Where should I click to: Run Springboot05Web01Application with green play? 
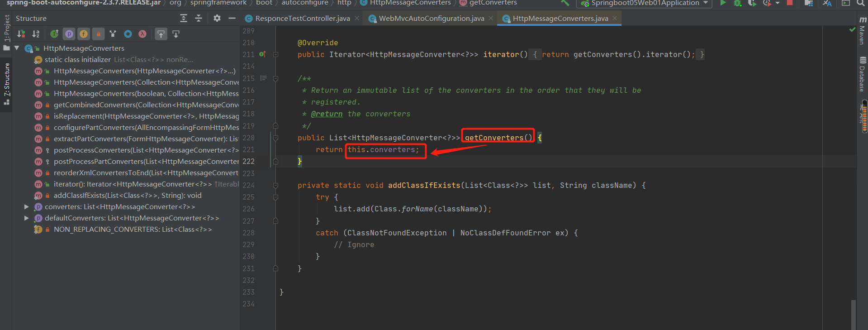[x=723, y=3]
